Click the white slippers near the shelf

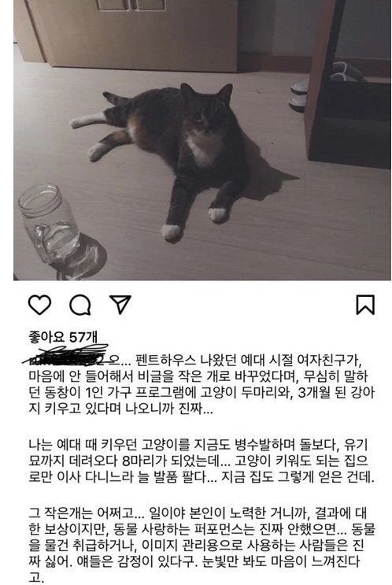tap(299, 94)
